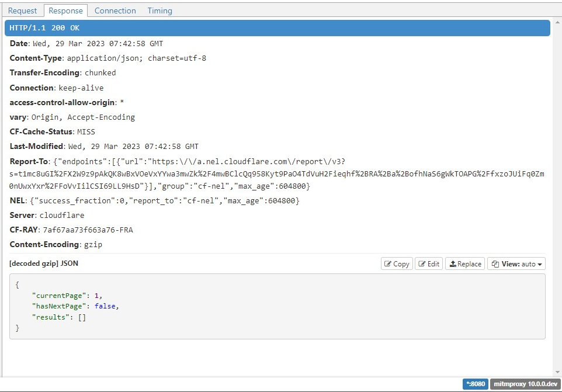
Task: Click the Transfer-Encoding value chunked
Action: pos(100,73)
